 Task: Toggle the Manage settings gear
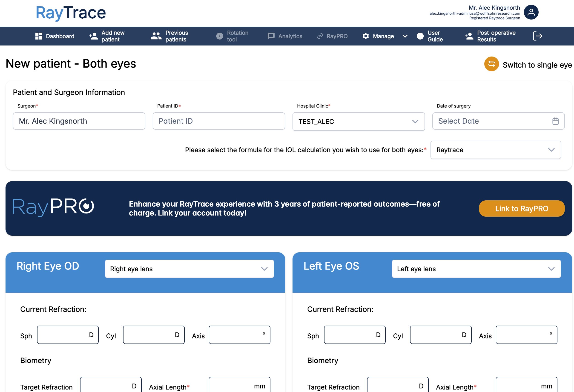click(366, 36)
